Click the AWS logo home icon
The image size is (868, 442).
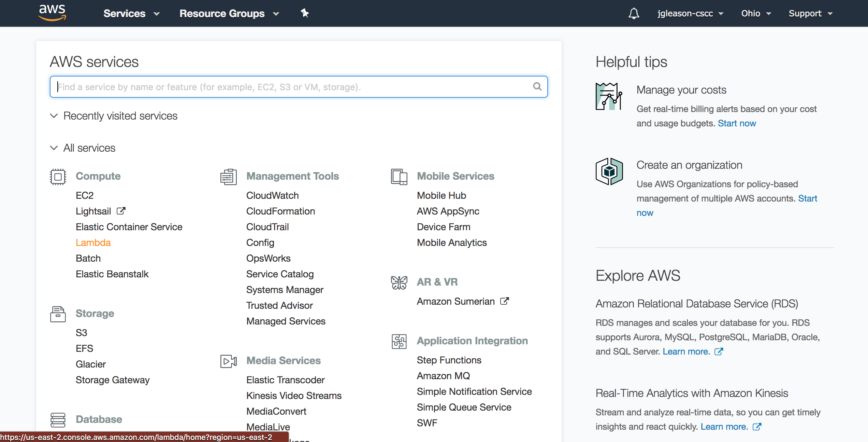tap(52, 13)
